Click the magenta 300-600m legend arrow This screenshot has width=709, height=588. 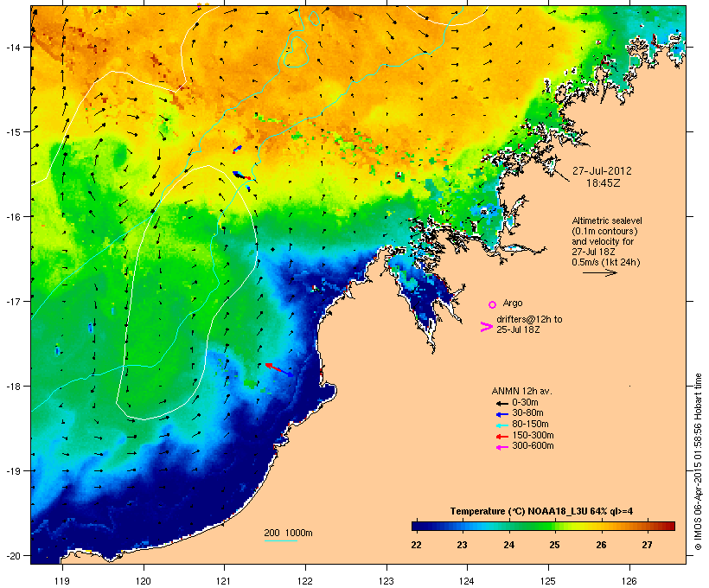(501, 447)
